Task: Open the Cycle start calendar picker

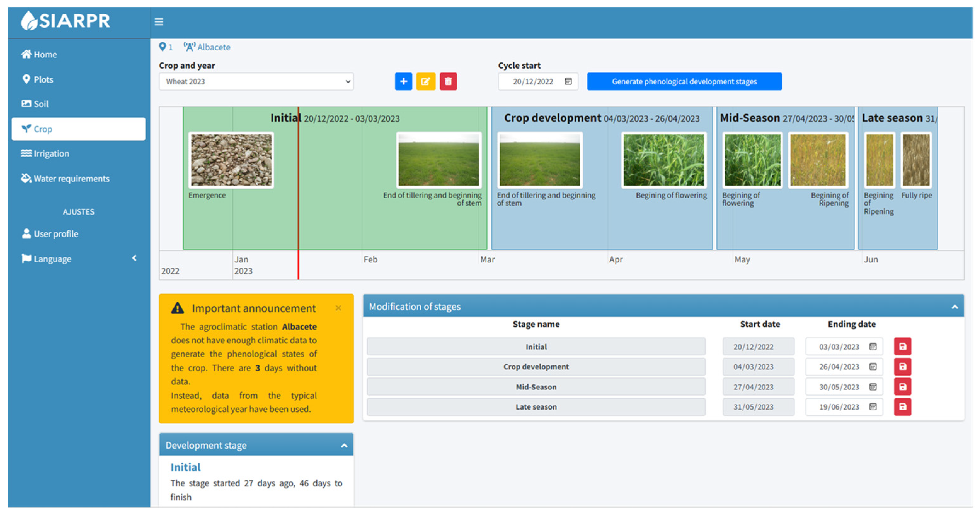Action: click(568, 81)
